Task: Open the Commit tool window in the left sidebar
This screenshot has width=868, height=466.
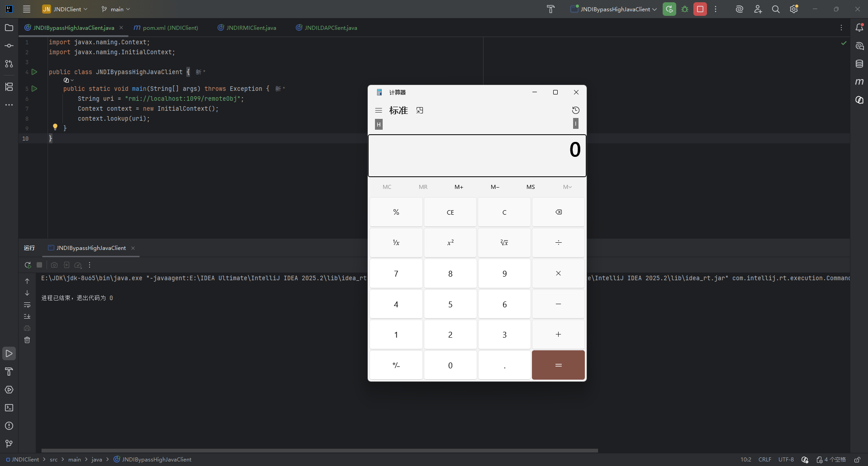Action: pyautogui.click(x=9, y=46)
